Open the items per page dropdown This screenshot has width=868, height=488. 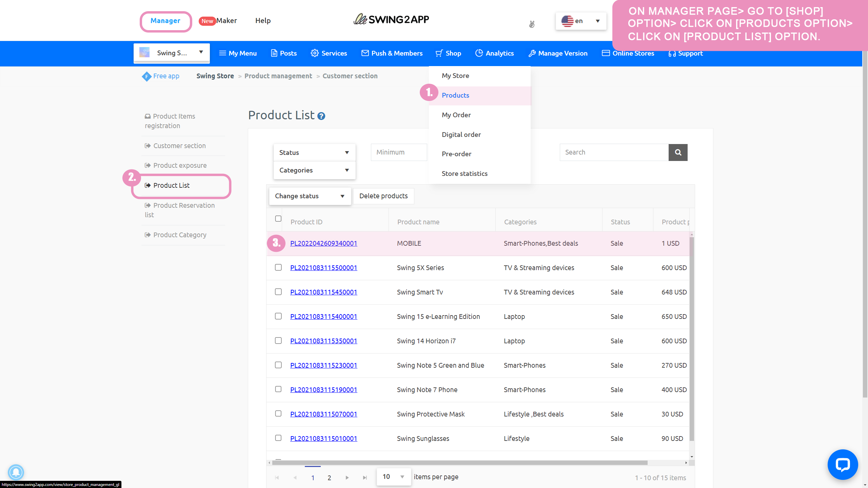(x=393, y=477)
